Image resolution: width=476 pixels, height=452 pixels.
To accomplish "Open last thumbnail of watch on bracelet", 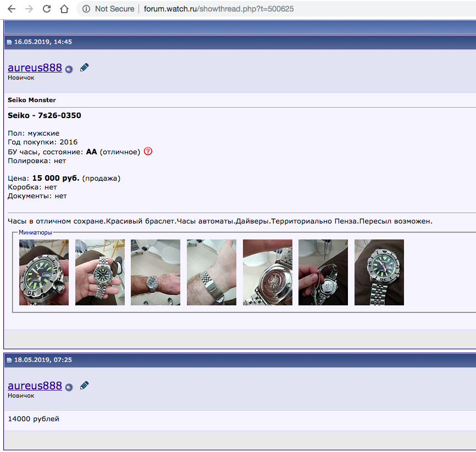I will click(x=379, y=272).
